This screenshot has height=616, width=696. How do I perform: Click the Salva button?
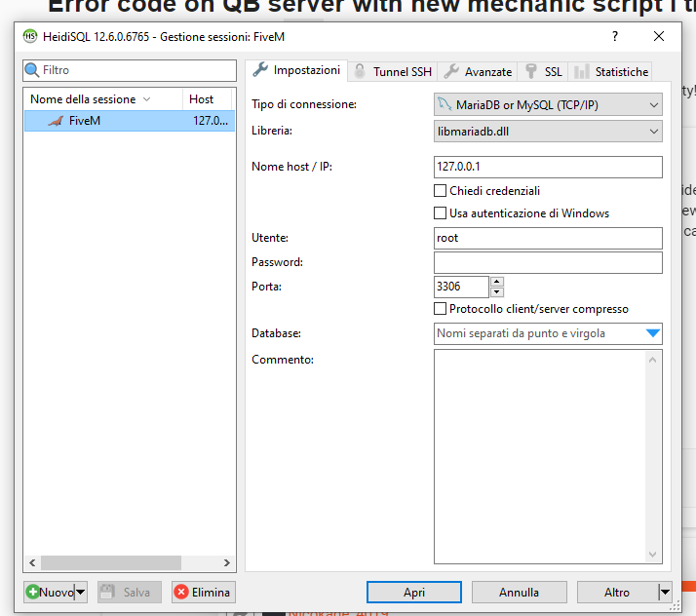tap(130, 592)
